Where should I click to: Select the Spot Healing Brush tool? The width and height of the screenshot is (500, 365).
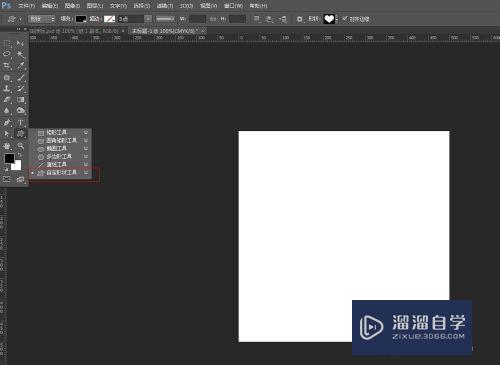point(7,78)
